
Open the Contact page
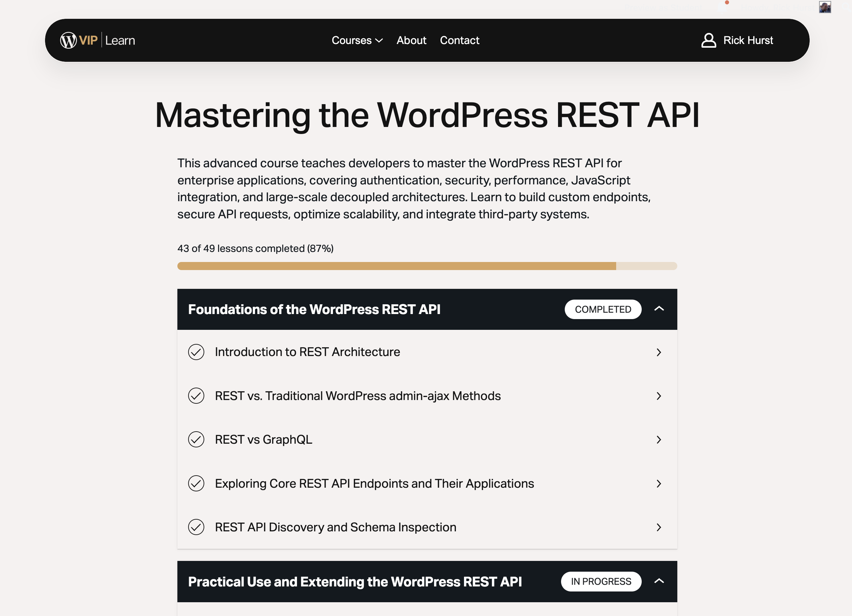[x=460, y=40]
